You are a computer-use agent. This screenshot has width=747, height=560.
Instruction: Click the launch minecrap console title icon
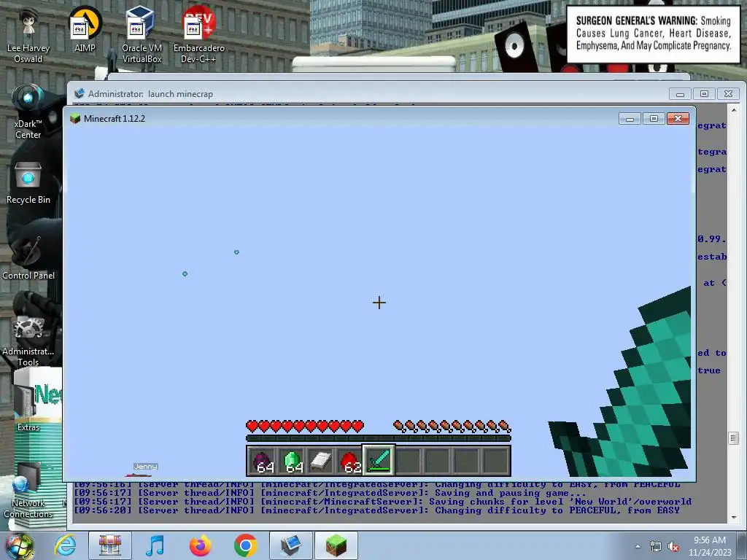(x=79, y=93)
